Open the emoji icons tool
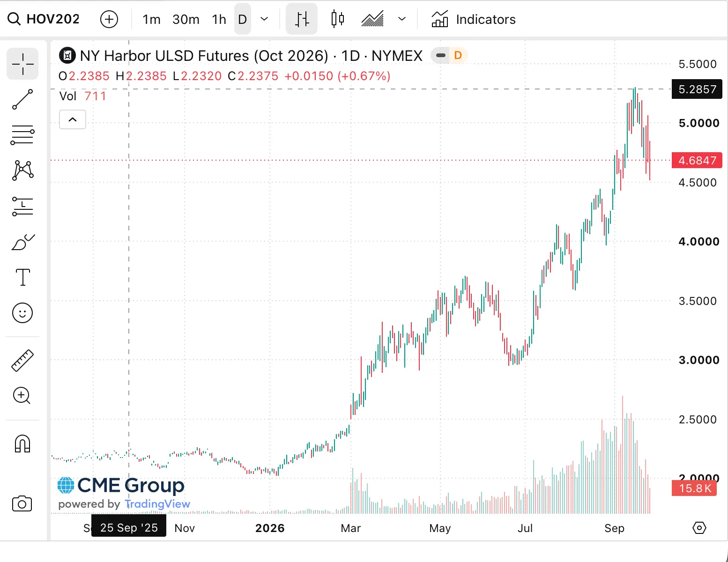Screen dimensions: 728x562 click(x=22, y=313)
